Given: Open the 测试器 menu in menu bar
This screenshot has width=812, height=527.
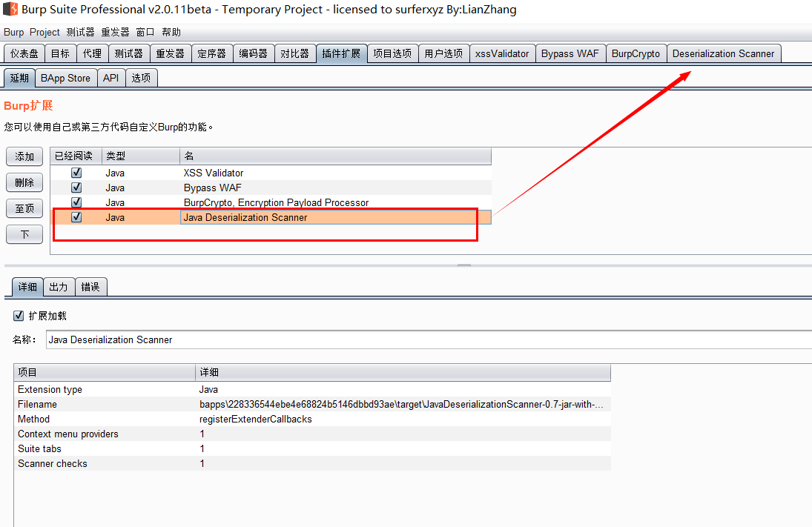Looking at the screenshot, I should [80, 32].
